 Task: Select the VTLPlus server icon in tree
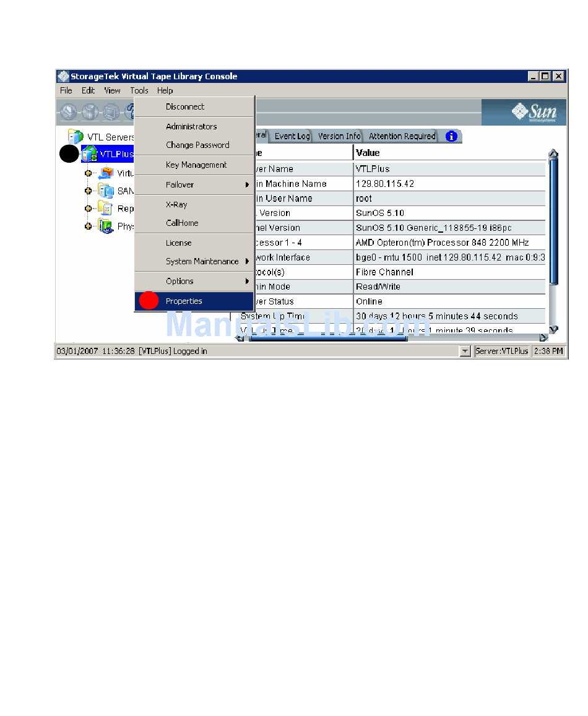point(90,154)
